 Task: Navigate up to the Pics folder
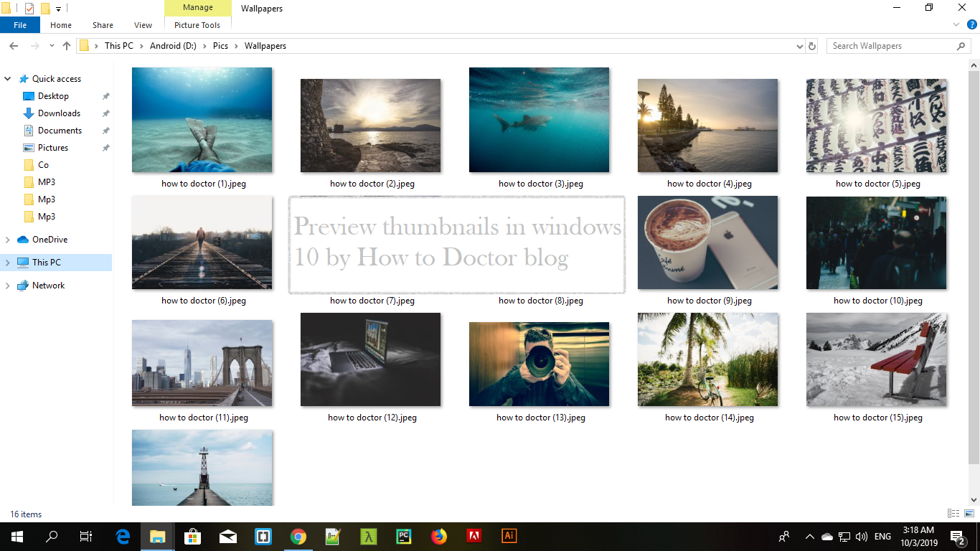click(67, 45)
